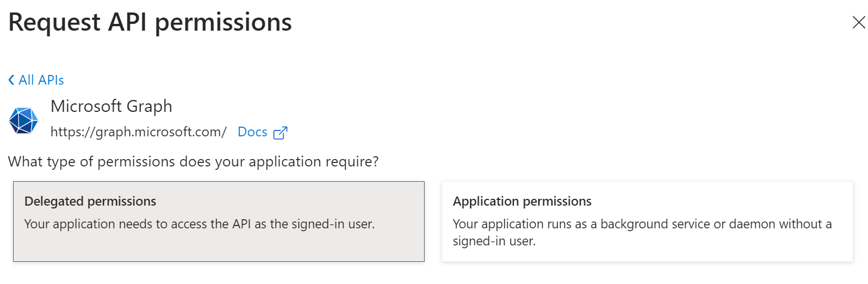Click the Microsoft Graph API name
Viewport: 868px width, 284px height.
click(x=111, y=106)
